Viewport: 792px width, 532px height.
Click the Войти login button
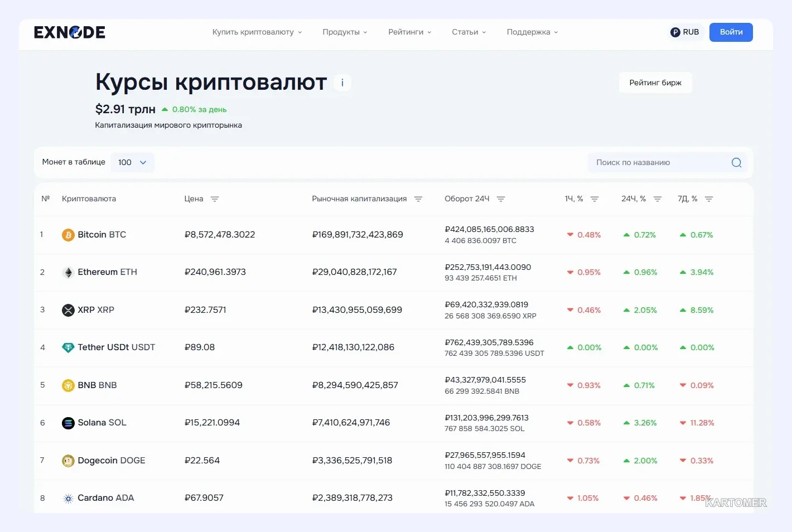731,32
